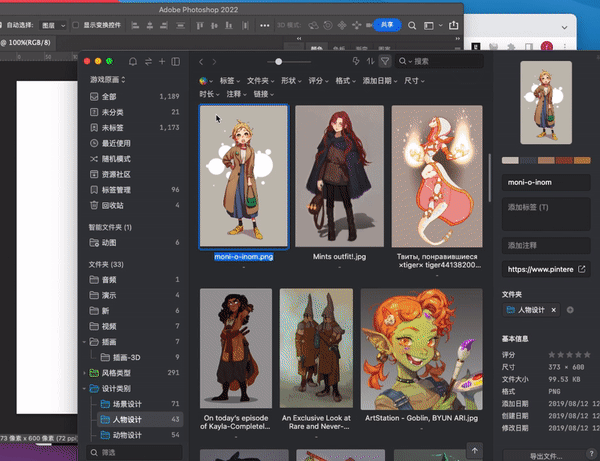Open the 时长 filter dropdown
600x461 pixels.
click(209, 94)
